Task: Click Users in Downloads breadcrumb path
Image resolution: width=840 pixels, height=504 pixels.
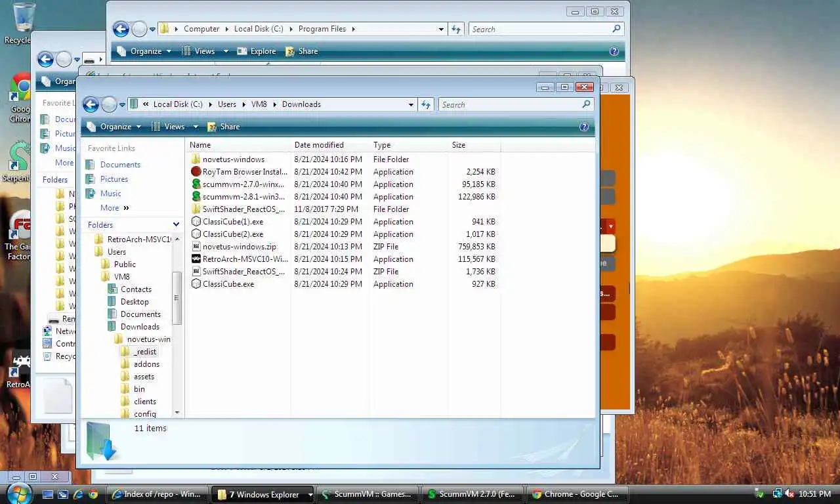Action: coord(227,104)
